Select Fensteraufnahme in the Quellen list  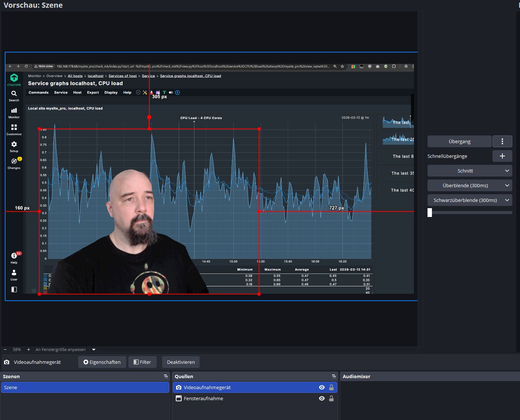(x=203, y=398)
